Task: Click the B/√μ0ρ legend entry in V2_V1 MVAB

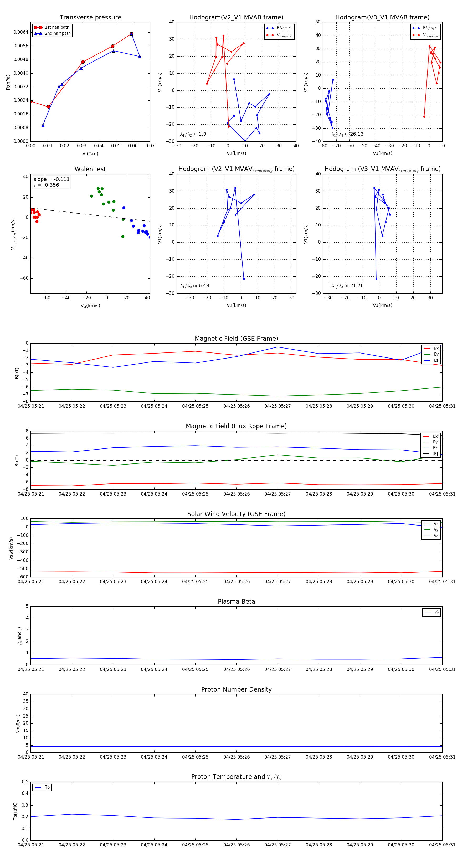Action: [x=279, y=28]
